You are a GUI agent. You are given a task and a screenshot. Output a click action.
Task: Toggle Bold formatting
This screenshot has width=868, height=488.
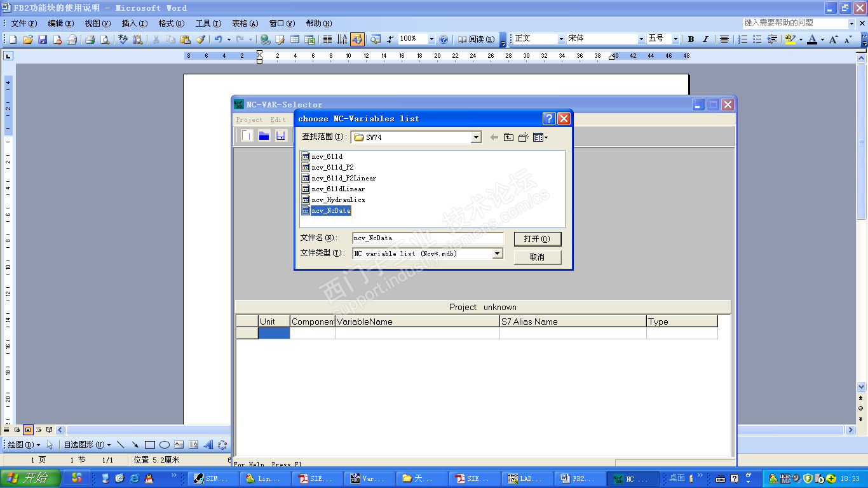tap(691, 39)
